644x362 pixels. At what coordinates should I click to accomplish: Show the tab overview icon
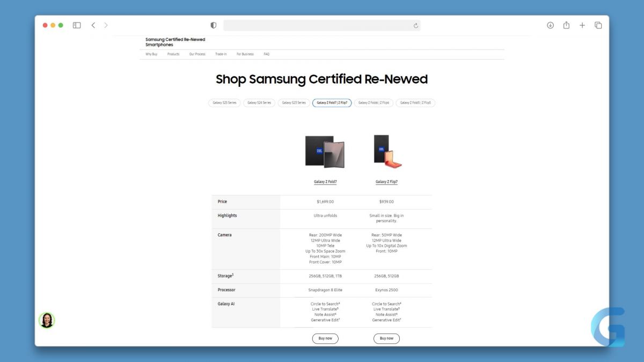pos(598,25)
